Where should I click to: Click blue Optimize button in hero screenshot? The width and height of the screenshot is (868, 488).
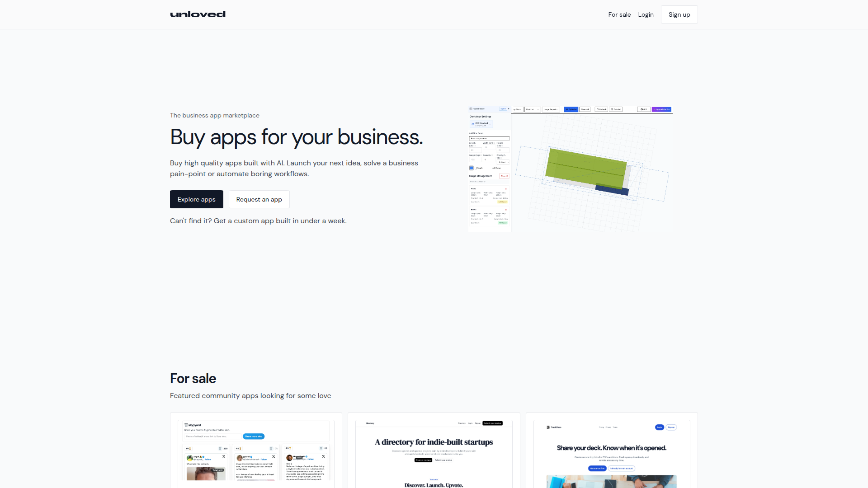[571, 109]
